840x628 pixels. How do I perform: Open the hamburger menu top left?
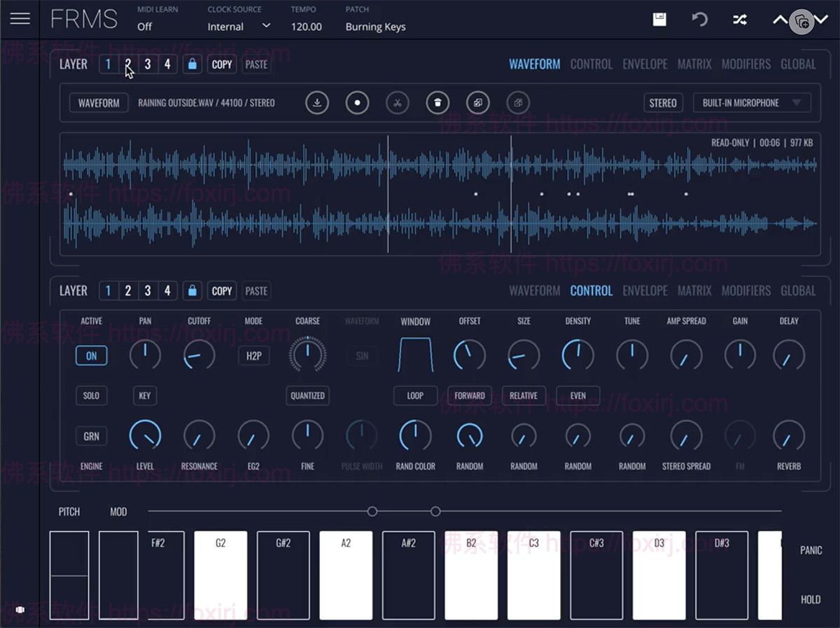click(x=20, y=19)
